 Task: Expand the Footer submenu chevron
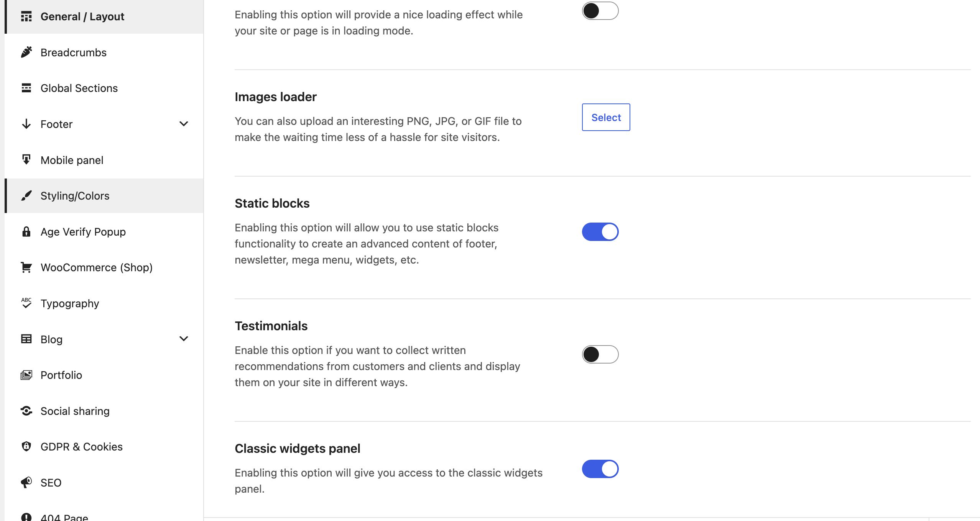(184, 124)
